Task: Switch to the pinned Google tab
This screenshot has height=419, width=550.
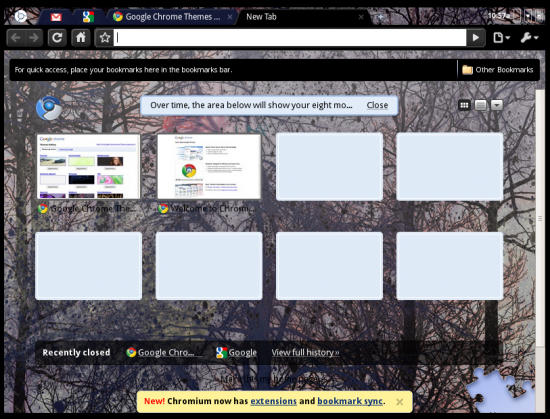Action: pyautogui.click(x=88, y=17)
